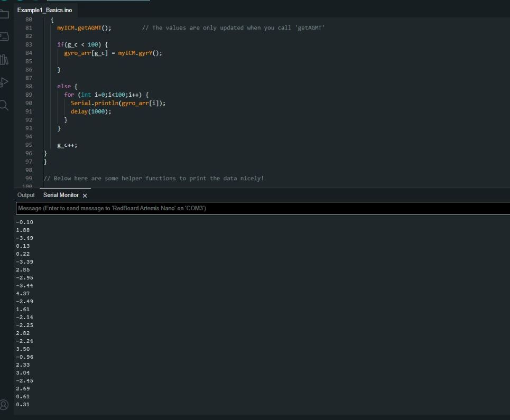Open the Search magnifier in sidebar
Image resolution: width=510 pixels, height=420 pixels.
click(x=4, y=105)
